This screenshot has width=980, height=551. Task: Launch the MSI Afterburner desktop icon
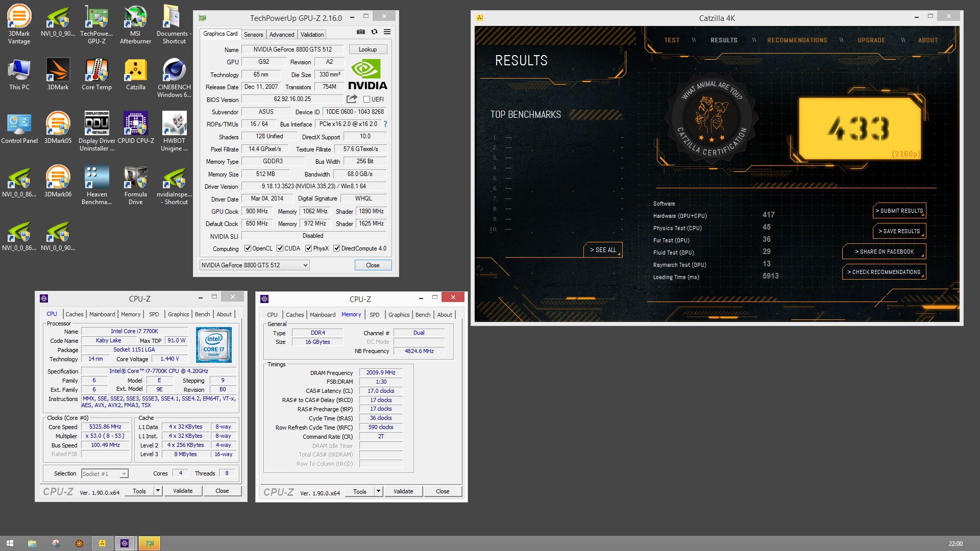coord(135,24)
